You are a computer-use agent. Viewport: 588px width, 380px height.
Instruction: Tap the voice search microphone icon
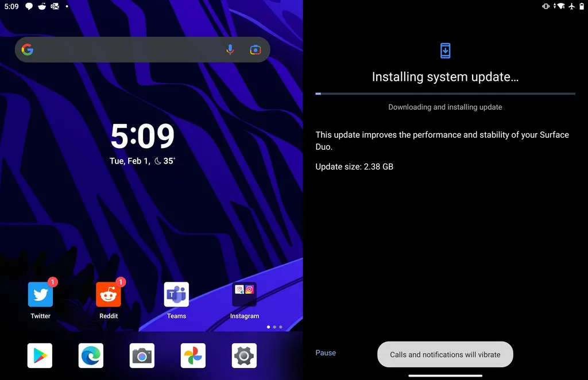point(230,50)
